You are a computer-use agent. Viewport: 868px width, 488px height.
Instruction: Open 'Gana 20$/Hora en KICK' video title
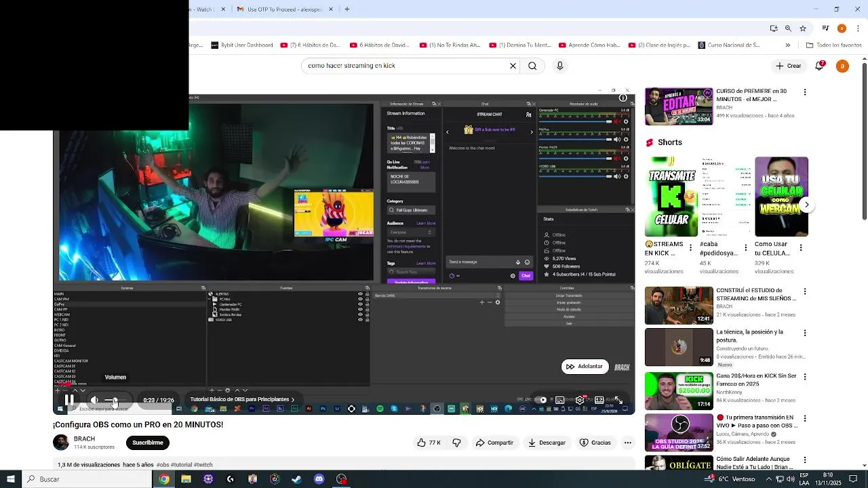click(x=756, y=380)
